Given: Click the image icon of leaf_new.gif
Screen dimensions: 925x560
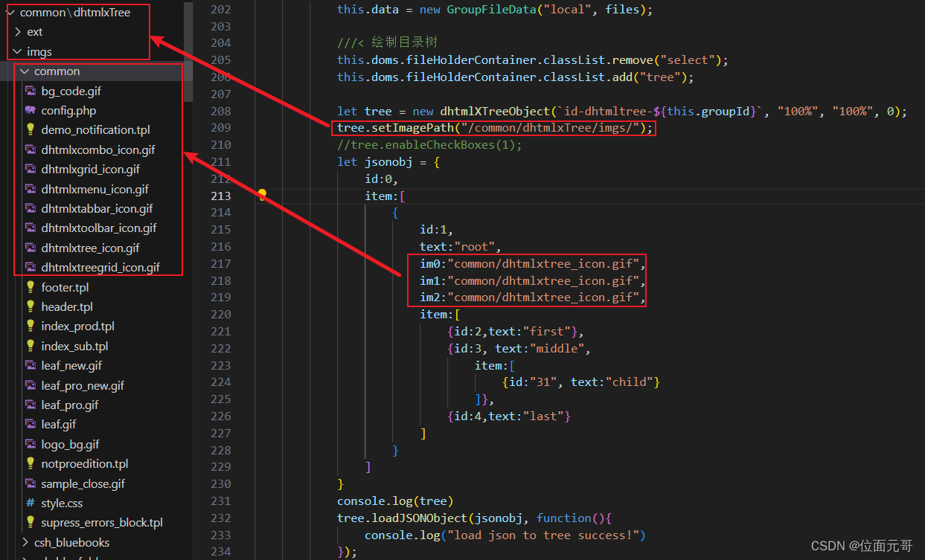Looking at the screenshot, I should click(31, 365).
